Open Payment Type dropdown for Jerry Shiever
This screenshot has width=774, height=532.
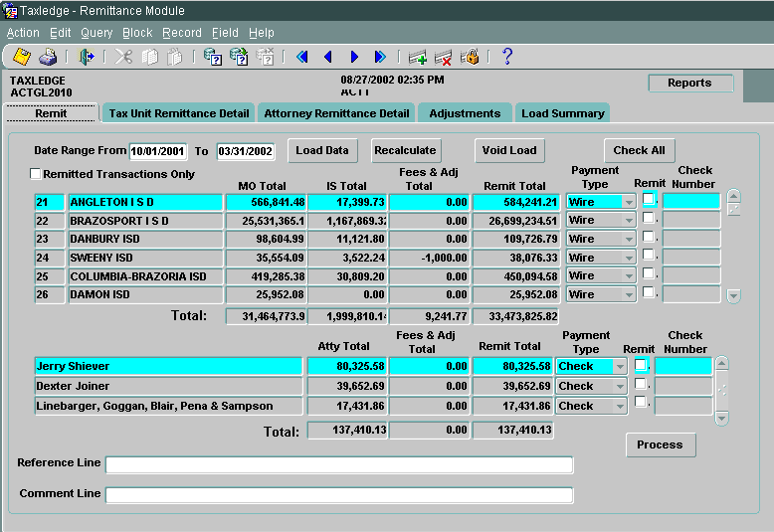(620, 367)
